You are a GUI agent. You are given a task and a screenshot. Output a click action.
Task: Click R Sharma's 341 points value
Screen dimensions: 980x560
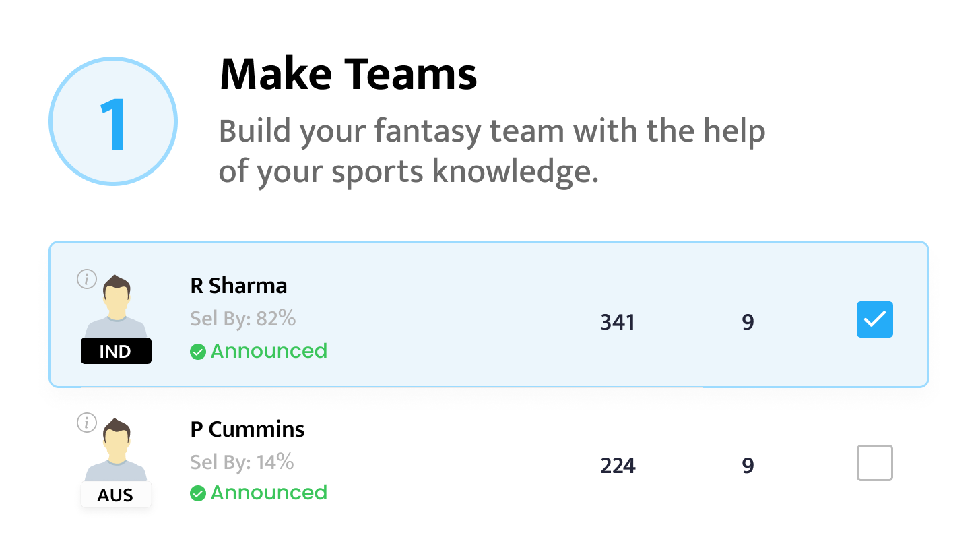[x=618, y=322]
